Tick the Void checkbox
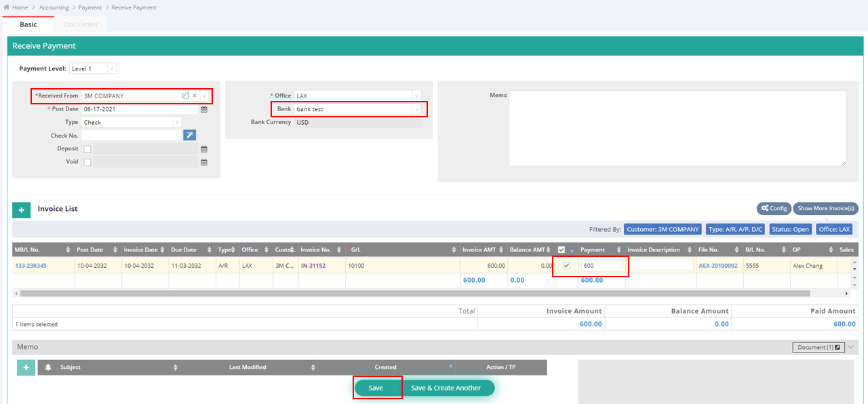This screenshot has width=868, height=404. pos(87,163)
